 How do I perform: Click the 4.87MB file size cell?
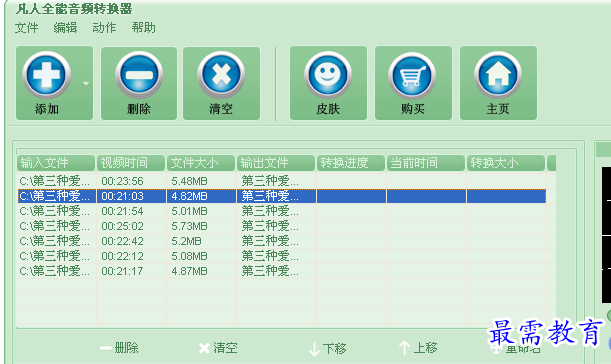pyautogui.click(x=201, y=271)
